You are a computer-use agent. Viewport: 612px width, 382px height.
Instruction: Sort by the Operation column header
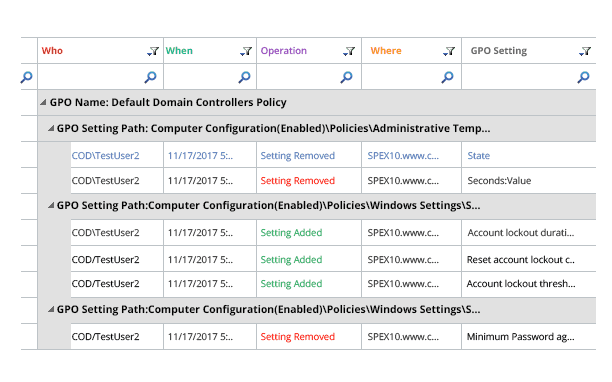click(284, 51)
